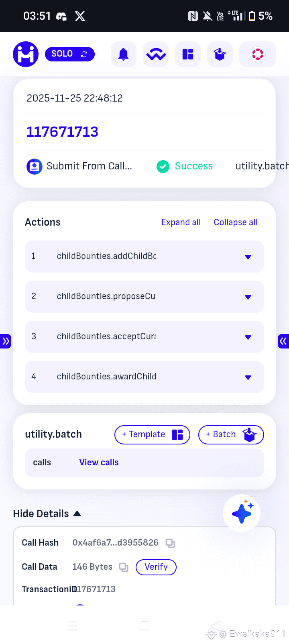Expand action 2 childBounties.proposeCurator
Viewport: 289px width, 644px height.
click(x=248, y=297)
